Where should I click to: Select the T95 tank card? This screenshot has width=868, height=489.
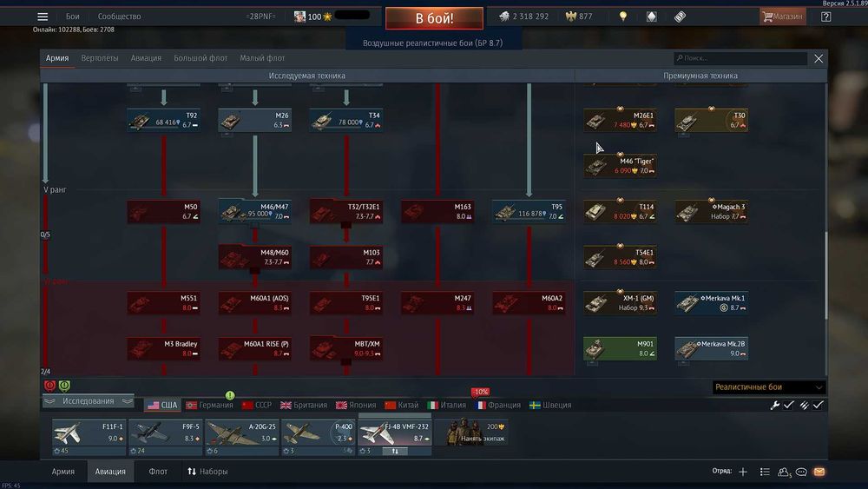[529, 212]
